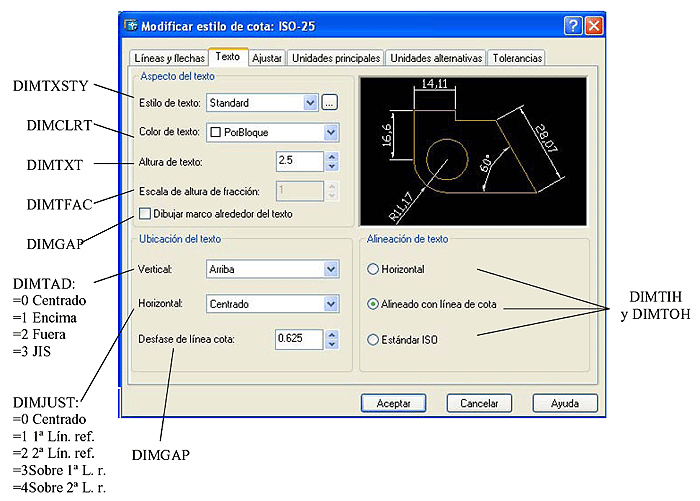Increase Altura de texto with up arrow
The height and width of the screenshot is (501, 700).
pos(332,157)
